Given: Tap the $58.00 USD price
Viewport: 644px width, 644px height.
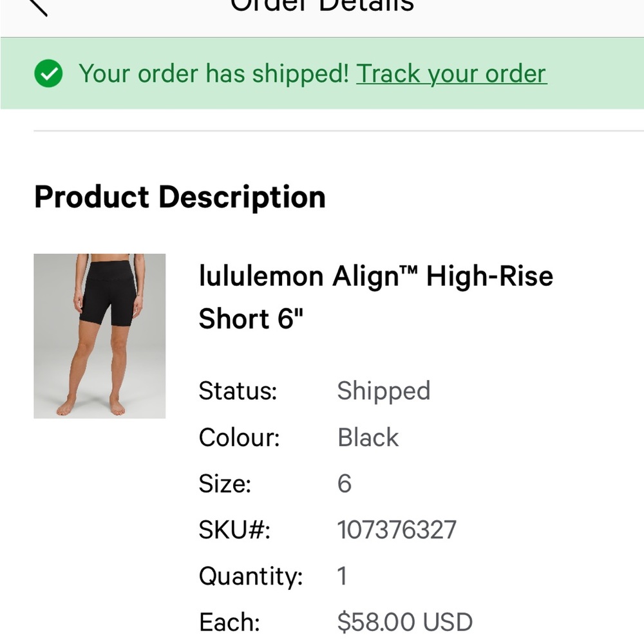Looking at the screenshot, I should point(404,622).
